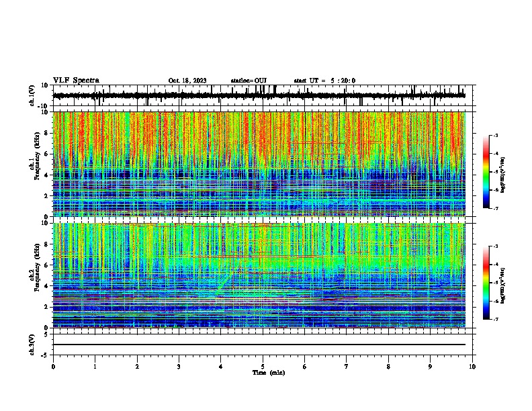Click the "6" kHz tick on ch.2 axis
Viewport: 532px width, 411px height.
(46, 265)
